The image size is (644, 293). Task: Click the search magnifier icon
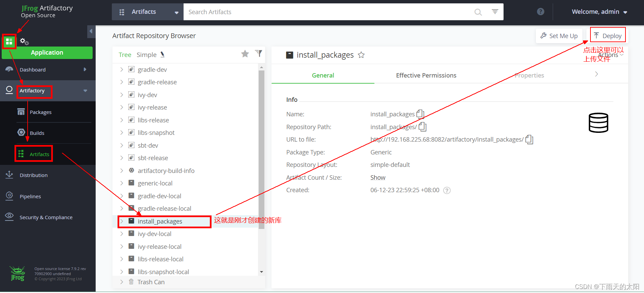[478, 12]
